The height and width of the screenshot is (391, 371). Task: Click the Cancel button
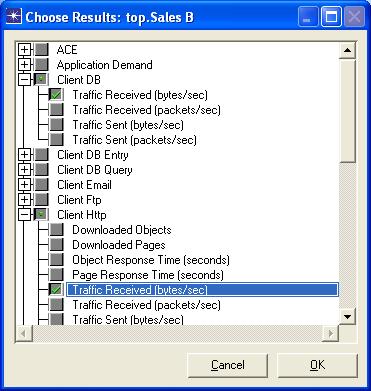[228, 365]
